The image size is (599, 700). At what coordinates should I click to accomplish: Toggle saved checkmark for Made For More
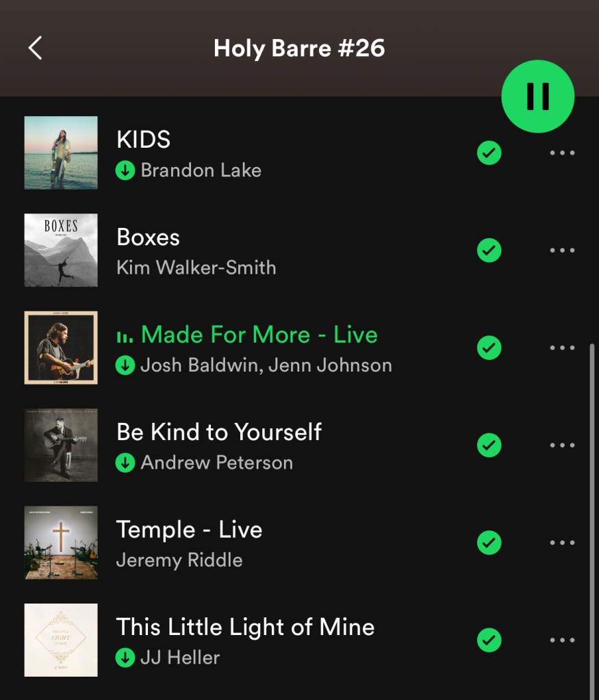[x=489, y=348]
